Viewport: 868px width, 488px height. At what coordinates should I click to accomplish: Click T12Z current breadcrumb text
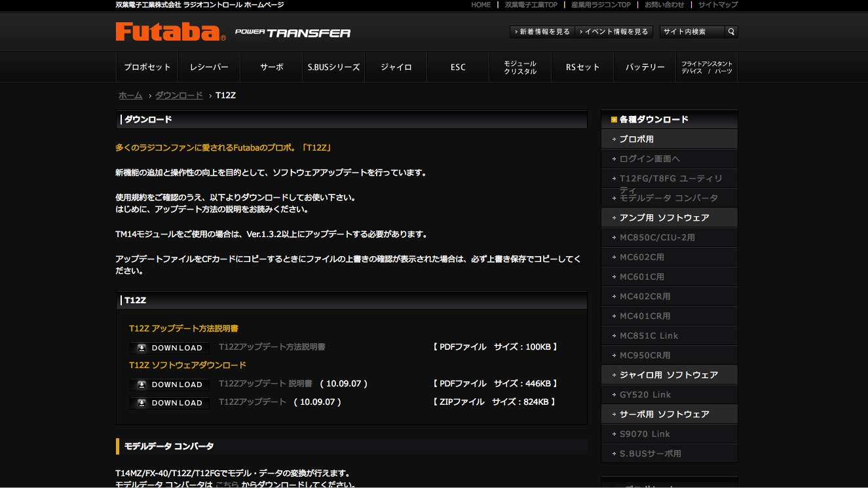225,95
